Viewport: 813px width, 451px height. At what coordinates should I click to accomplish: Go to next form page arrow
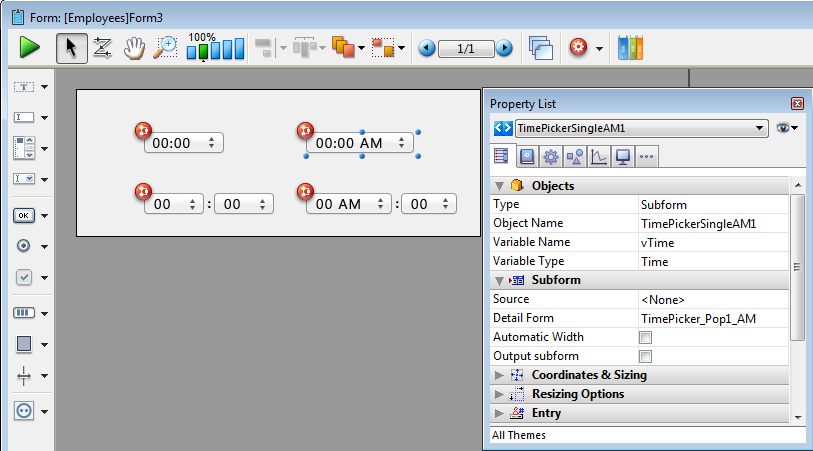(504, 48)
